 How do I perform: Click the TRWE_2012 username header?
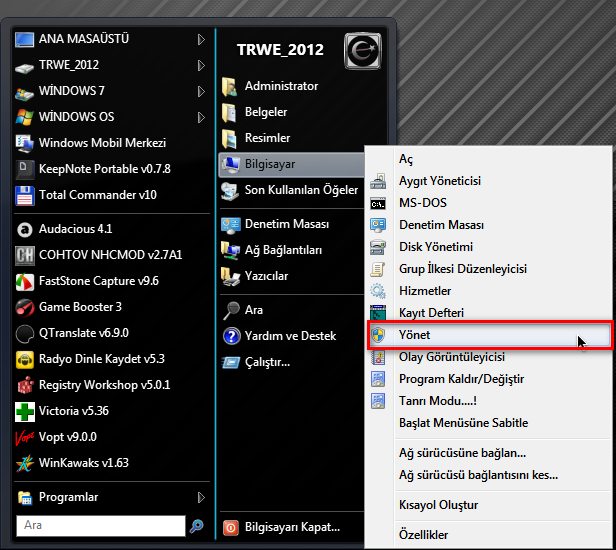click(280, 50)
